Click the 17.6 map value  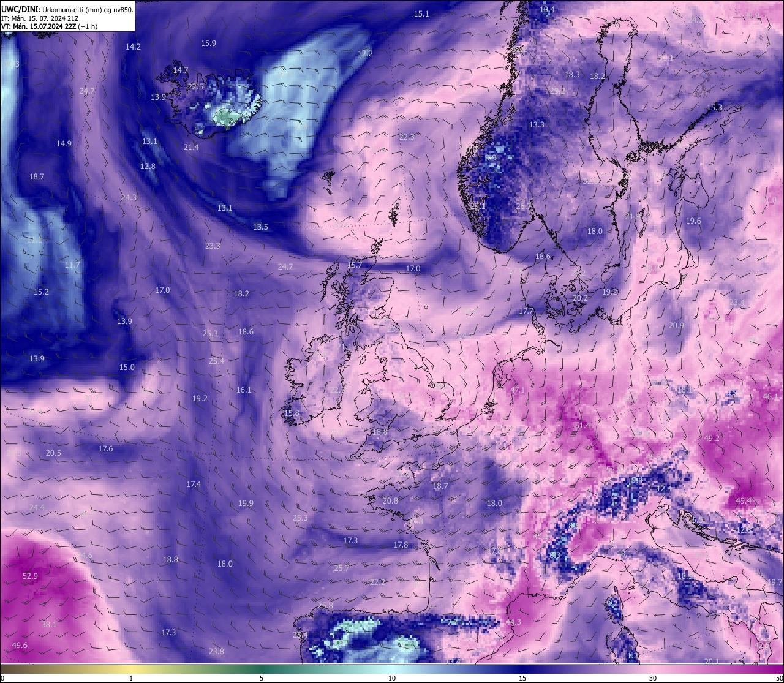pos(105,448)
